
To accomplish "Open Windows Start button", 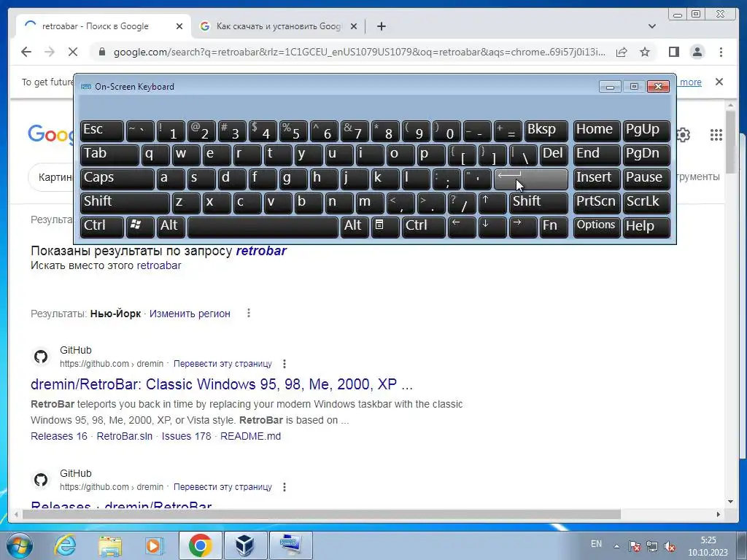I will tap(20, 545).
